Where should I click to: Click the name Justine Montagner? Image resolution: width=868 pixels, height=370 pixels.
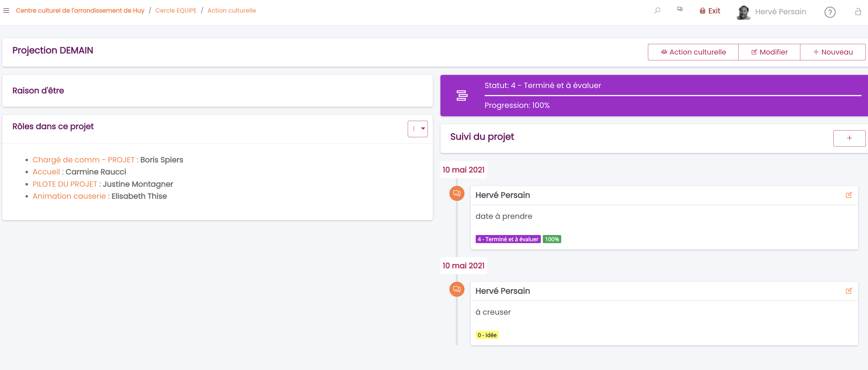pos(138,184)
